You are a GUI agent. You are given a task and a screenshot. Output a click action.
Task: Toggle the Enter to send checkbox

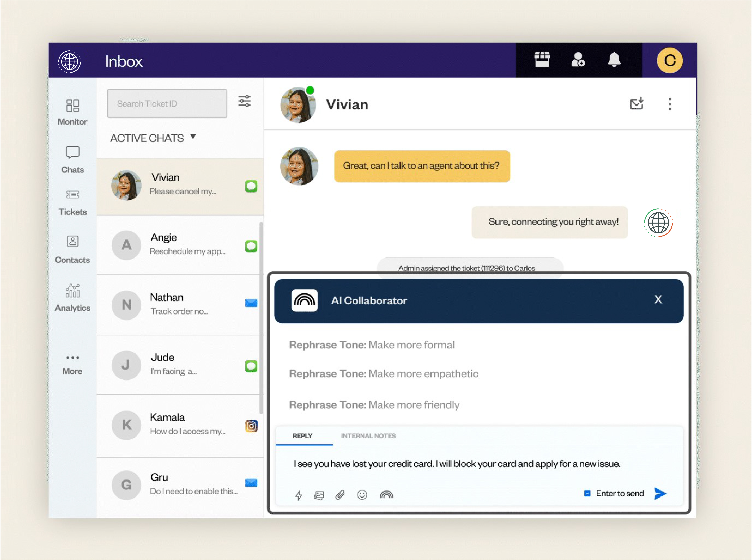[x=587, y=494]
